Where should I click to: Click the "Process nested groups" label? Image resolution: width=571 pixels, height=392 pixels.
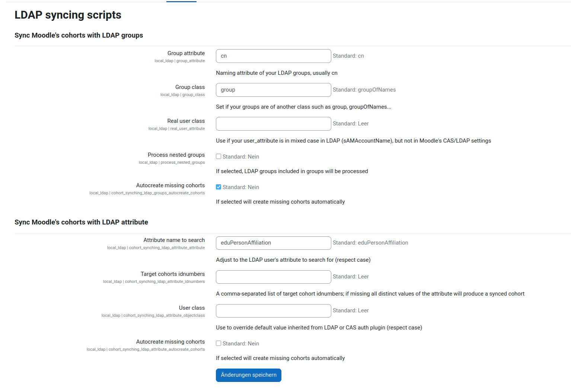pyautogui.click(x=176, y=155)
